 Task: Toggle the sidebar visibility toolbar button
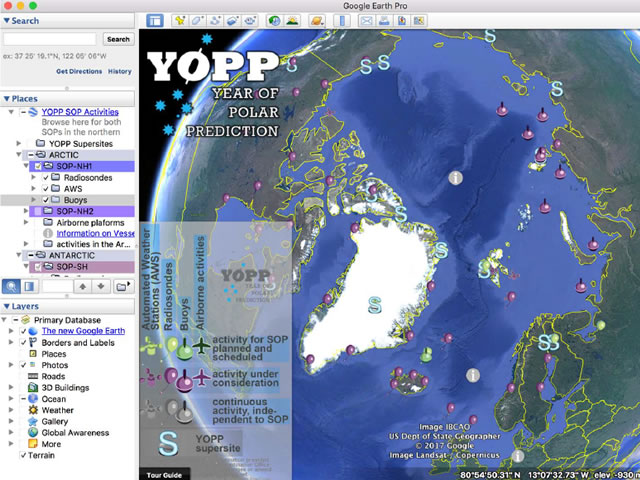155,20
